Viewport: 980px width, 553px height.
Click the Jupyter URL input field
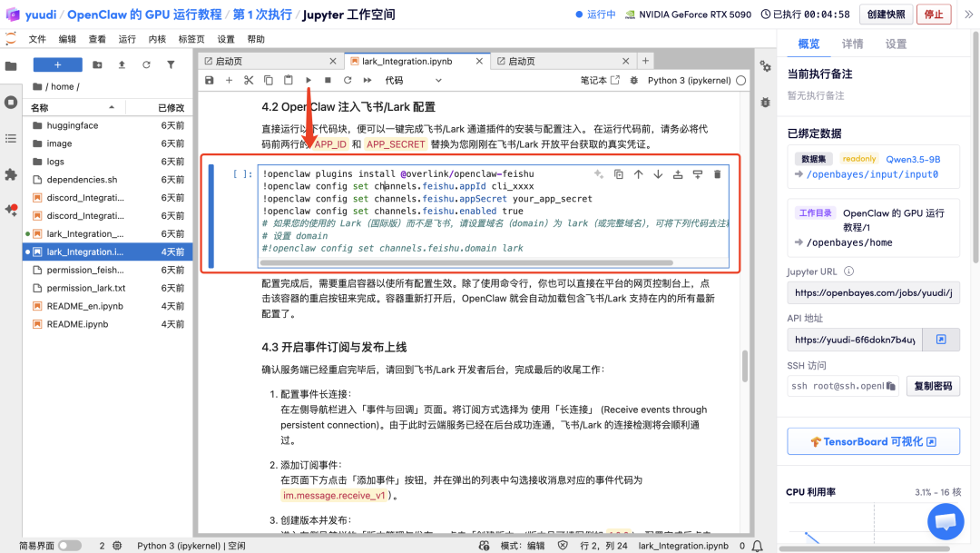(873, 292)
